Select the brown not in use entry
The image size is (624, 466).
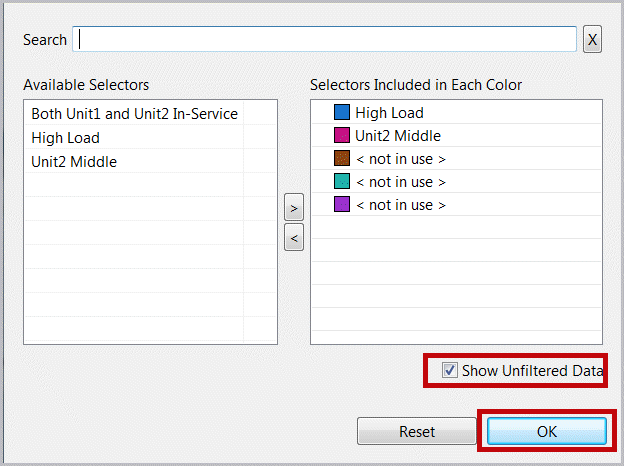400,159
